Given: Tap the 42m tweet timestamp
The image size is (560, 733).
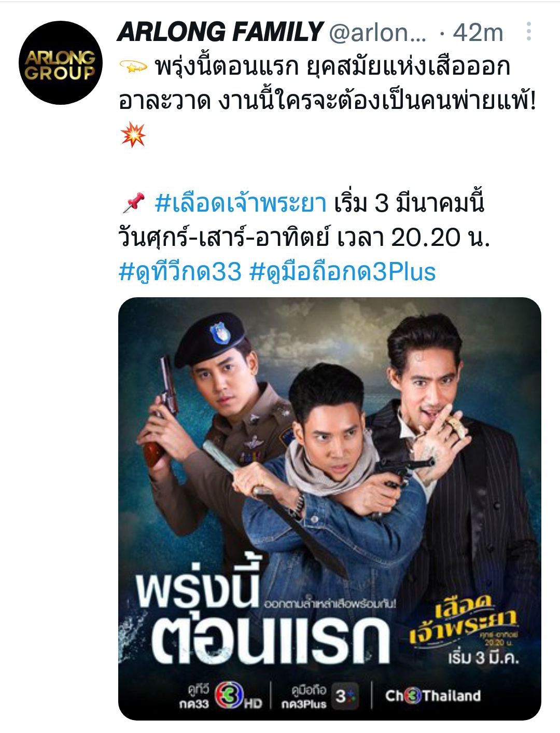Looking at the screenshot, I should tap(478, 33).
